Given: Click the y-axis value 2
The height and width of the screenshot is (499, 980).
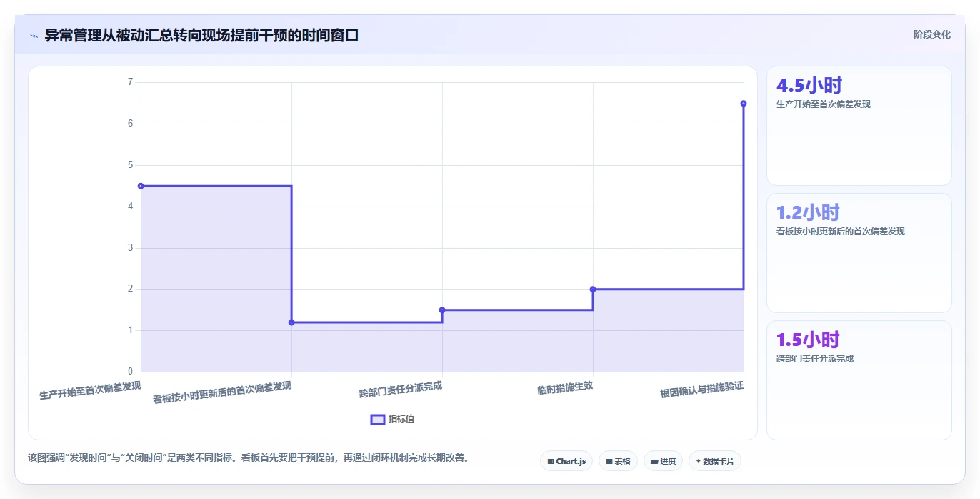Looking at the screenshot, I should coord(130,289).
